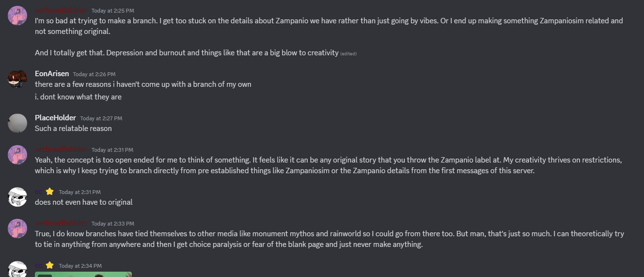The width and height of the screenshot is (644, 277).
Task: Click EonArisen's profile avatar
Action: 17,79
